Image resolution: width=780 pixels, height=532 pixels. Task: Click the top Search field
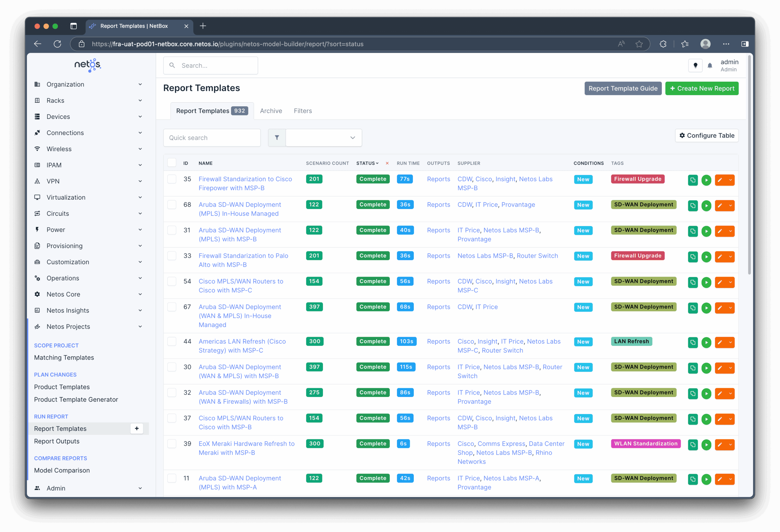(211, 66)
